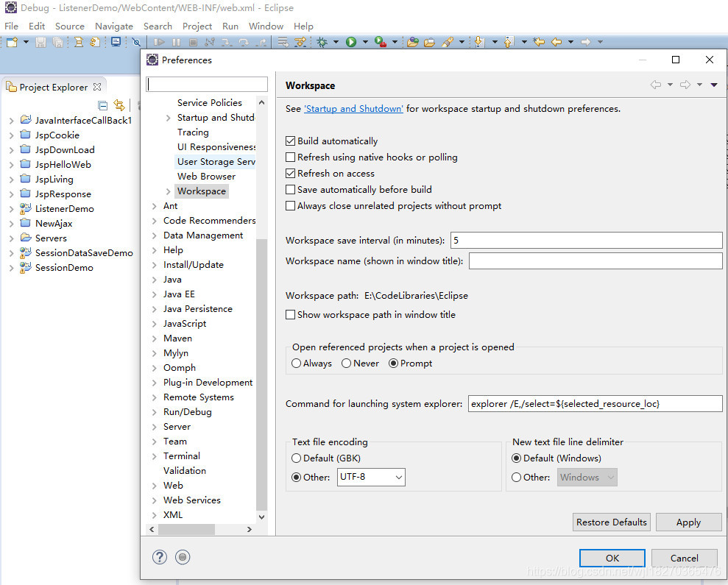Open the UTF-8 encoding dropdown

coord(398,477)
